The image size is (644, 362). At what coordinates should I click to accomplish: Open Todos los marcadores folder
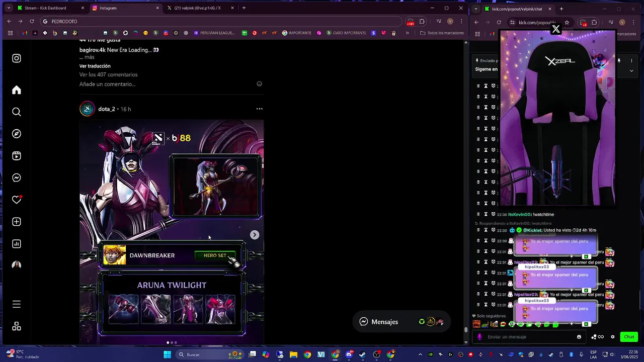(442, 33)
